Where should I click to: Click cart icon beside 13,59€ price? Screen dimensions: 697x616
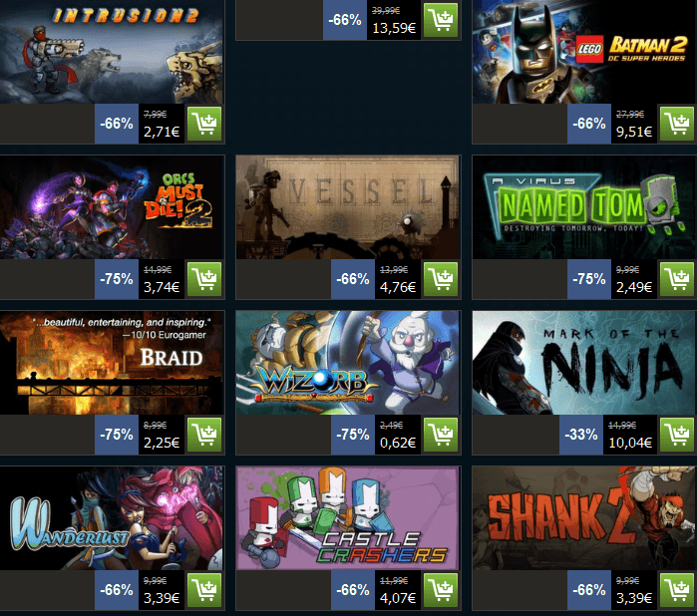pyautogui.click(x=441, y=20)
